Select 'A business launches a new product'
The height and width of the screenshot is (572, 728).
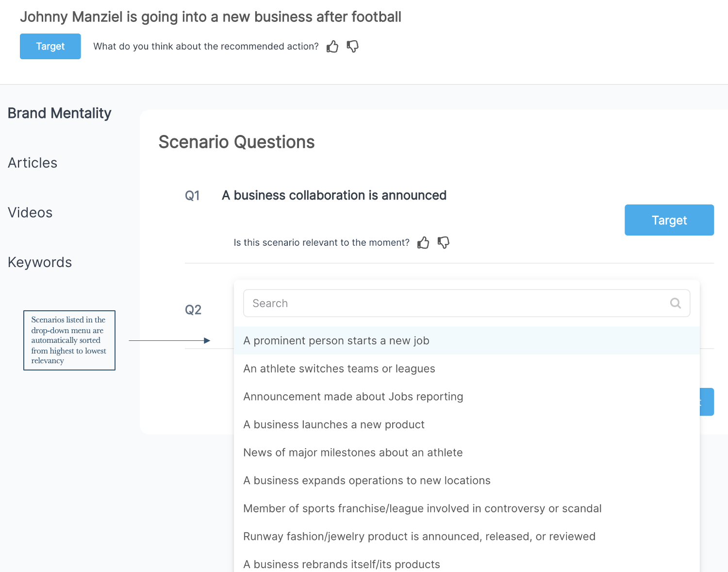point(334,425)
